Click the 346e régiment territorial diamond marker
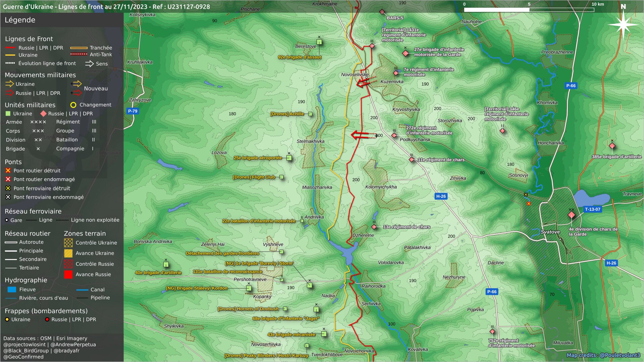Image resolution: width=644 pixels, height=362 pixels. click(x=502, y=131)
